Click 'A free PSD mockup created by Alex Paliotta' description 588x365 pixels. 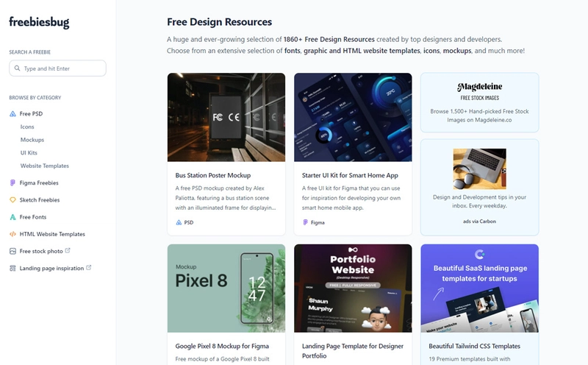tap(226, 198)
